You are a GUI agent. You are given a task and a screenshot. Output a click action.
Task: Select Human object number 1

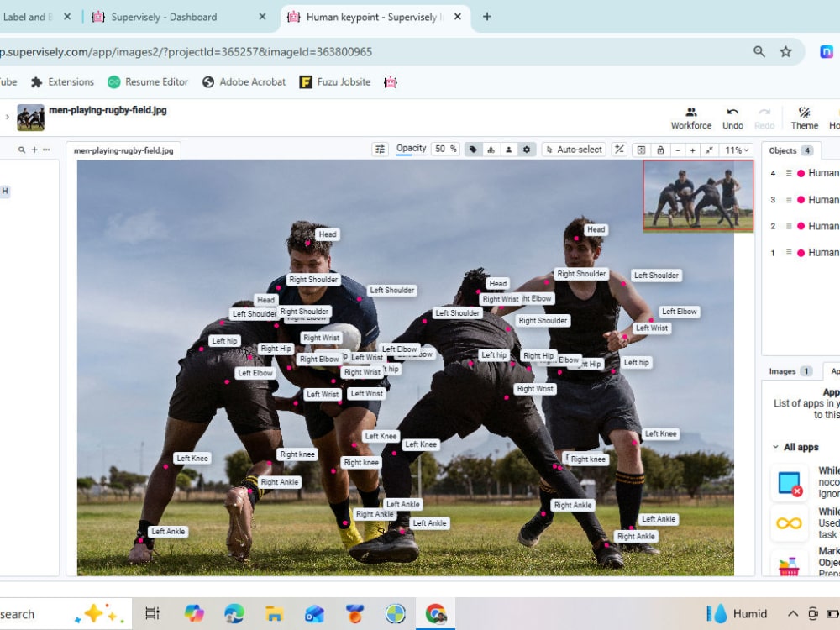point(804,252)
